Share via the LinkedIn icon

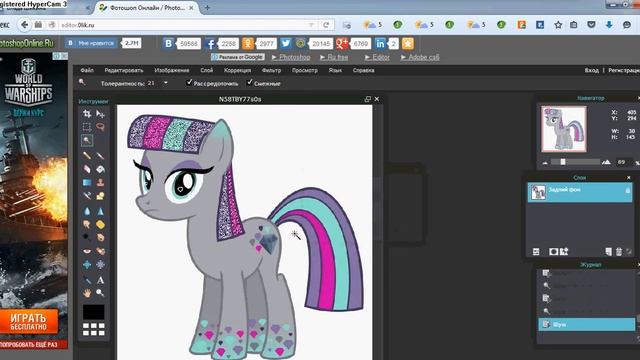380,43
